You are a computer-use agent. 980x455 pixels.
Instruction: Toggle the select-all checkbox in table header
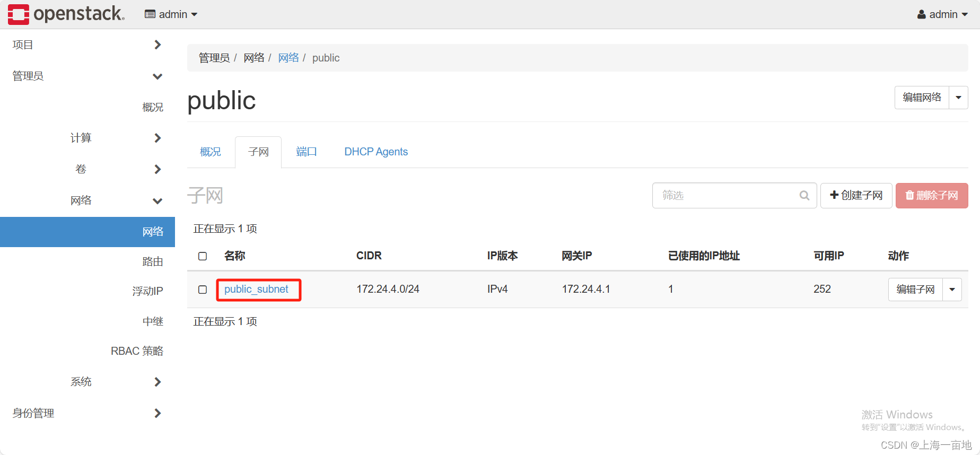pos(203,256)
